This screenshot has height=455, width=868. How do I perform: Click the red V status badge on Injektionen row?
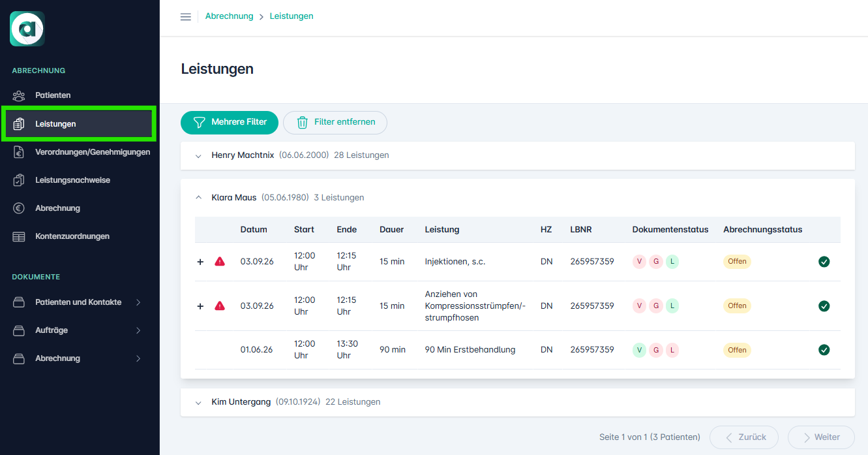point(639,262)
